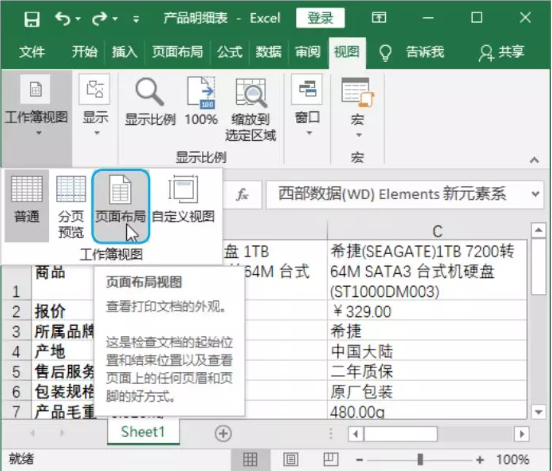This screenshot has width=552, height=471.
Task: Click the zoom slider handle
Action: pos(420,459)
